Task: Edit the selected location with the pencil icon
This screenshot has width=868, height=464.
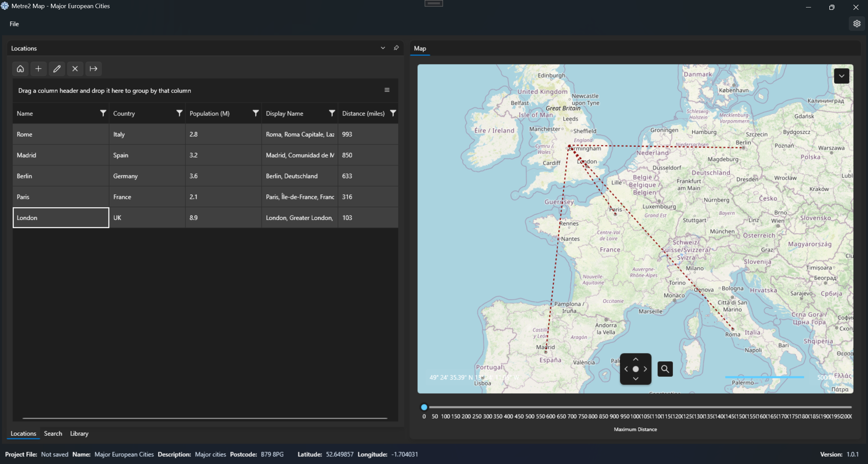Action: tap(57, 69)
